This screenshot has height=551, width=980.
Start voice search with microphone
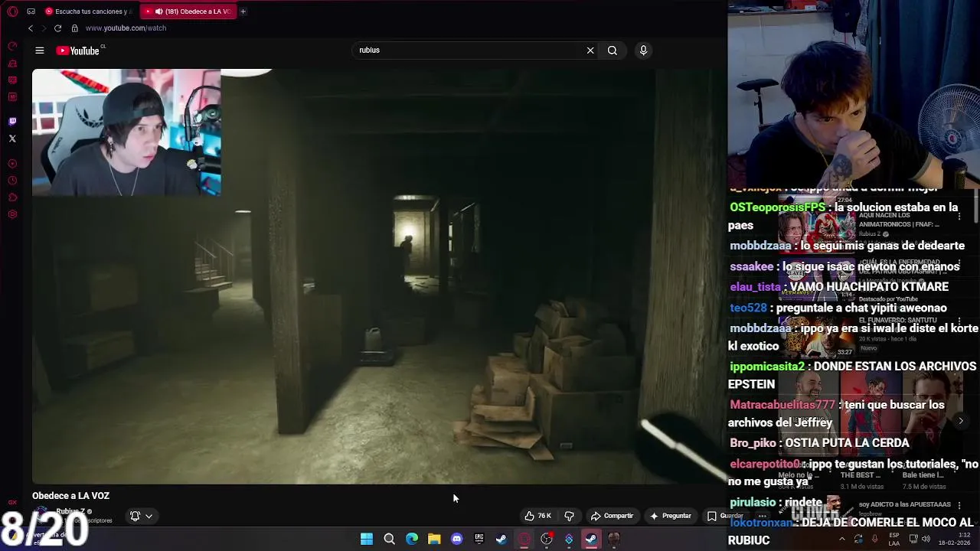coord(643,51)
